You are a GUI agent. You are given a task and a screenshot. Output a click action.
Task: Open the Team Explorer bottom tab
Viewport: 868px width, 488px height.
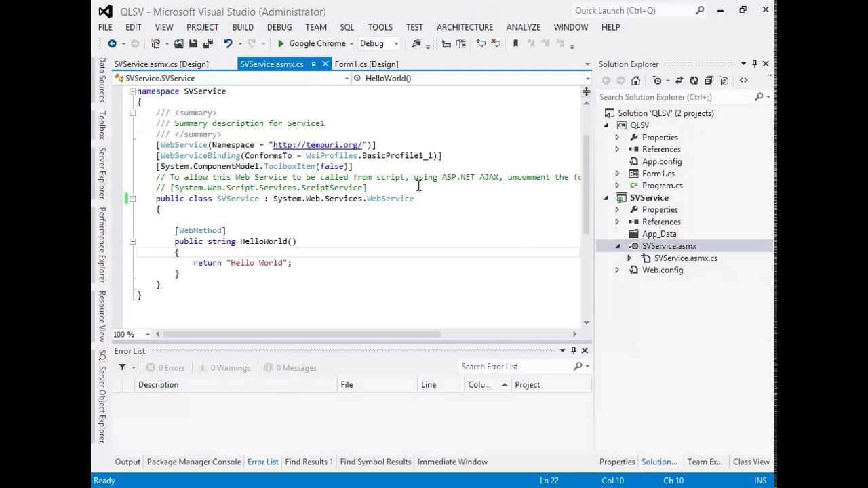click(x=705, y=462)
